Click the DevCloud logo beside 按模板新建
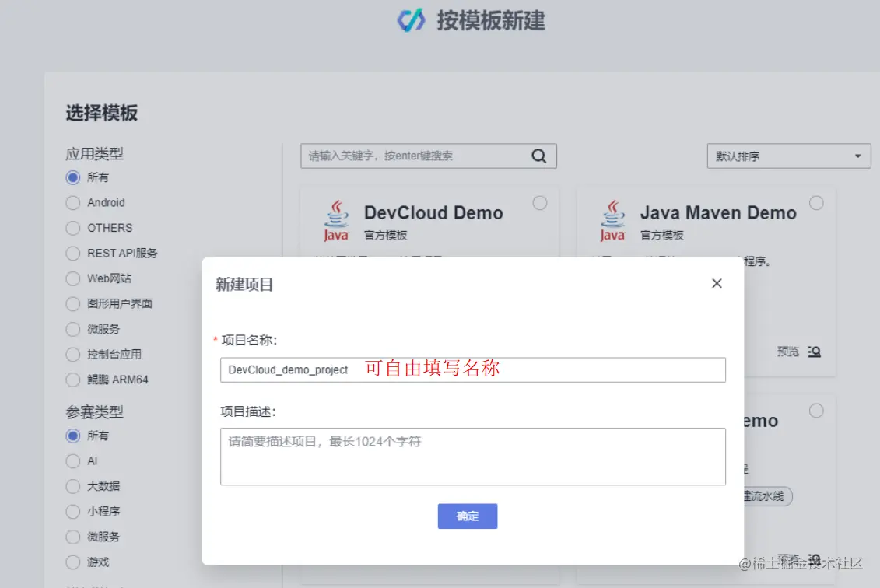Image resolution: width=880 pixels, height=588 pixels. click(x=412, y=21)
